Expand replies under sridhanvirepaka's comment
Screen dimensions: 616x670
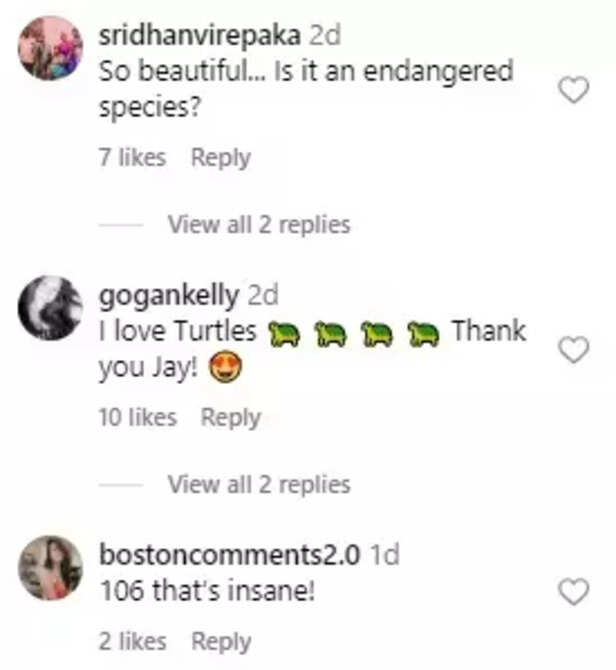click(258, 224)
